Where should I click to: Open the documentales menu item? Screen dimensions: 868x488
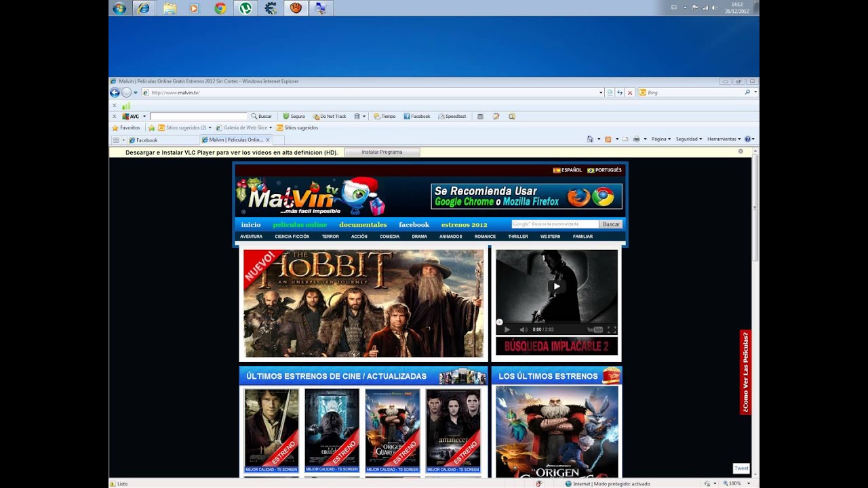point(363,224)
